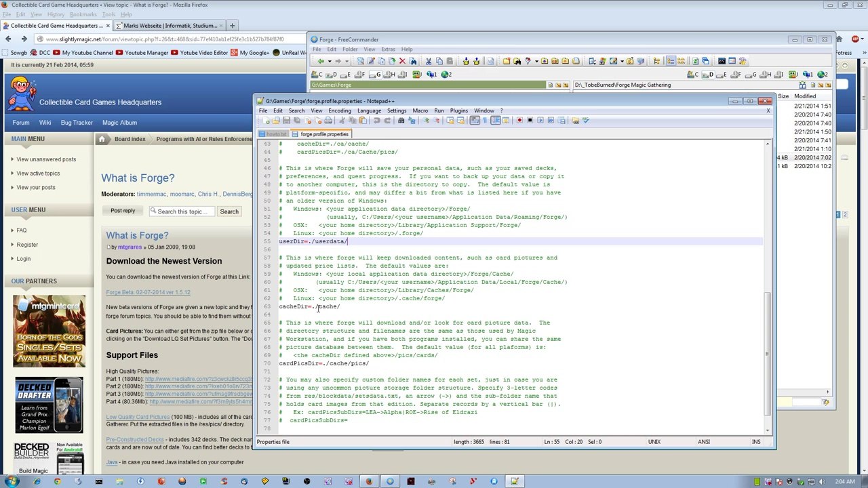Click the Cut scissors icon in Notepad++
Viewport: 868px width, 488px height.
pos(342,121)
